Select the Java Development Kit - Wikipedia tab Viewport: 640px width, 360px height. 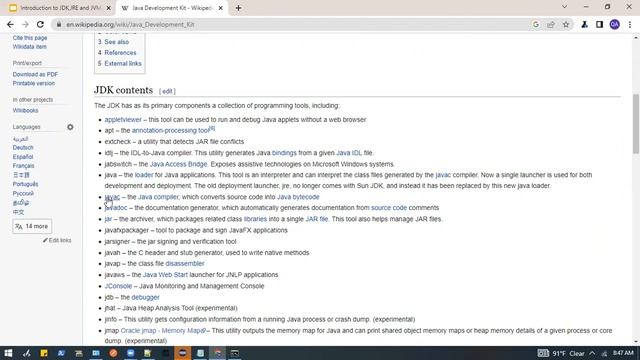(172, 8)
